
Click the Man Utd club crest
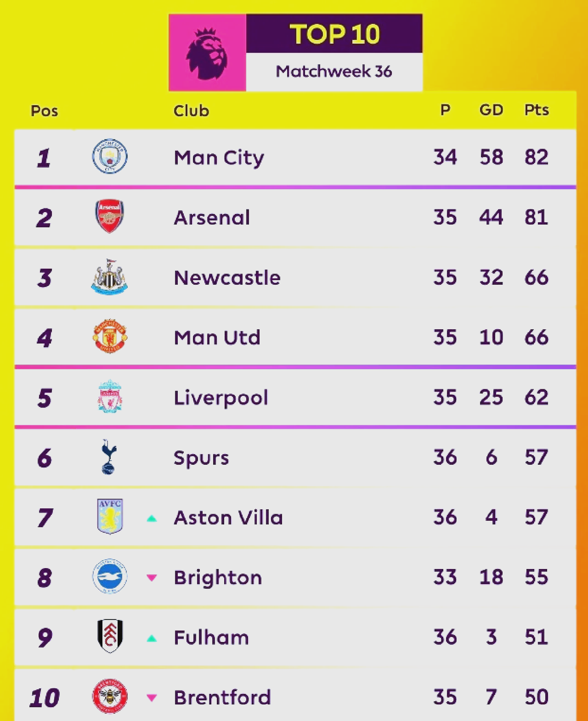110,337
